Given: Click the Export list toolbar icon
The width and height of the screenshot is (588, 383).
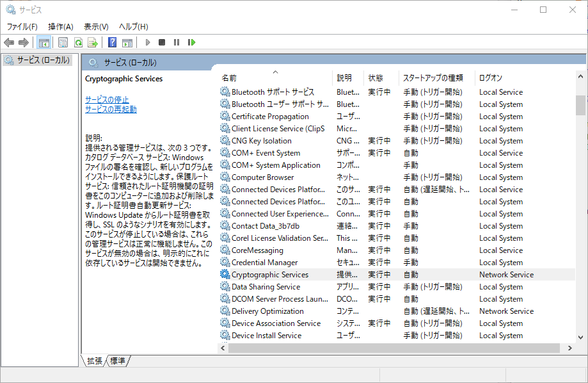Looking at the screenshot, I should (93, 42).
